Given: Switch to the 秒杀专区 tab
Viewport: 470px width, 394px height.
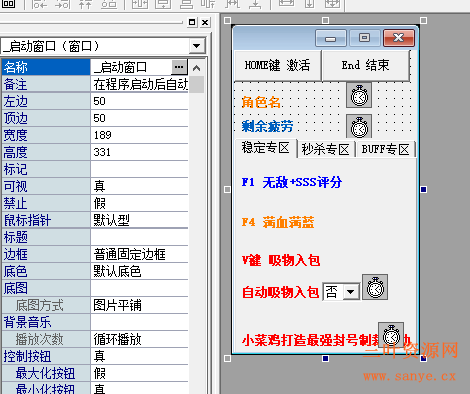Looking at the screenshot, I should [x=326, y=149].
